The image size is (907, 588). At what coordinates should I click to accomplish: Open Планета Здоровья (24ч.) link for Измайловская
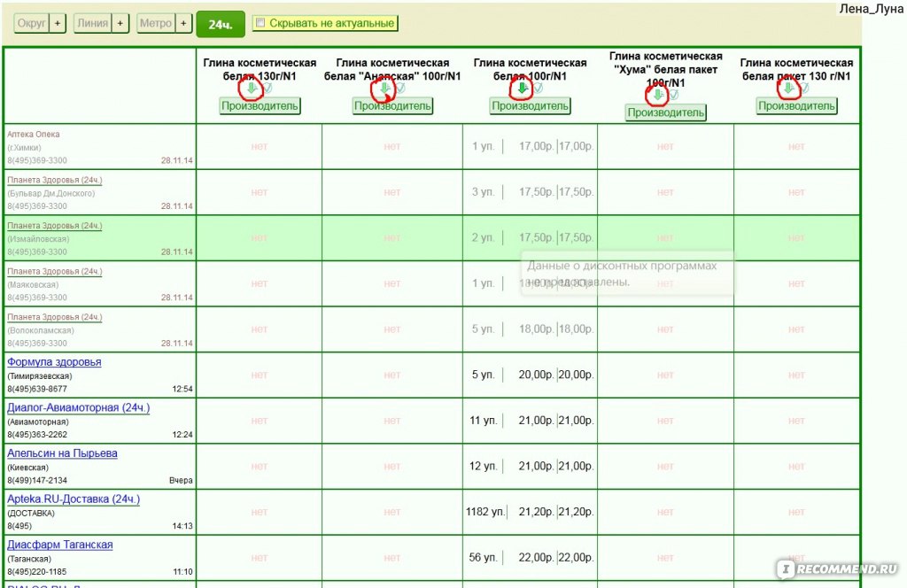pos(54,226)
